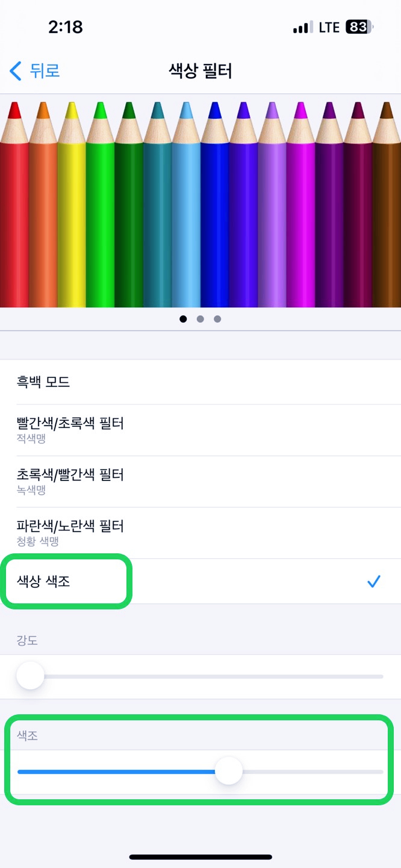Tap the first preview page dot

coord(183,319)
